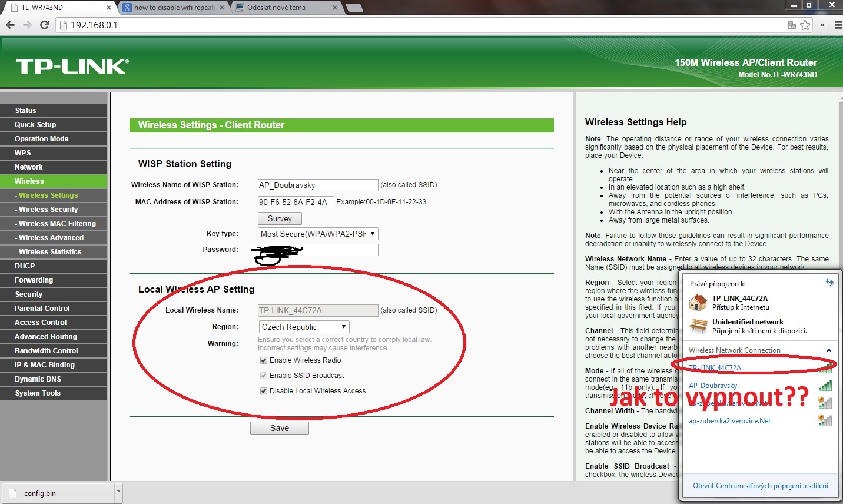Go to the Wireless Security submenu
This screenshot has width=843, height=504.
(x=54, y=210)
